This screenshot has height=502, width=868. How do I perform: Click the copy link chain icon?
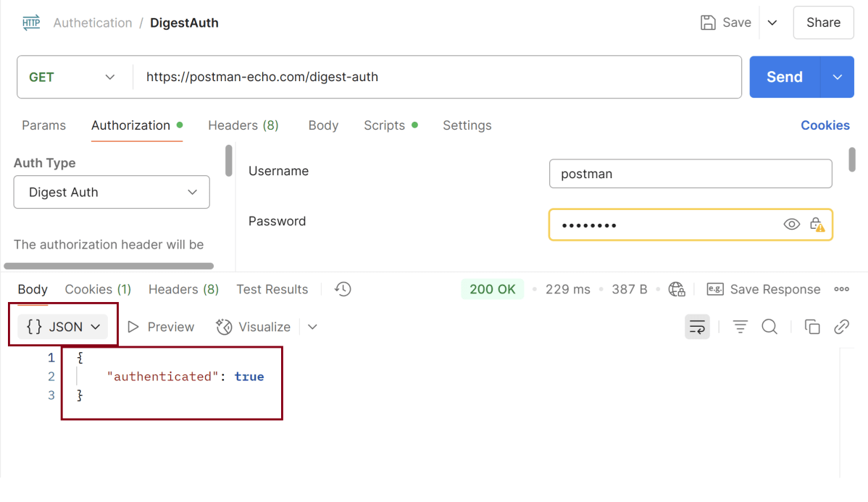[841, 327]
